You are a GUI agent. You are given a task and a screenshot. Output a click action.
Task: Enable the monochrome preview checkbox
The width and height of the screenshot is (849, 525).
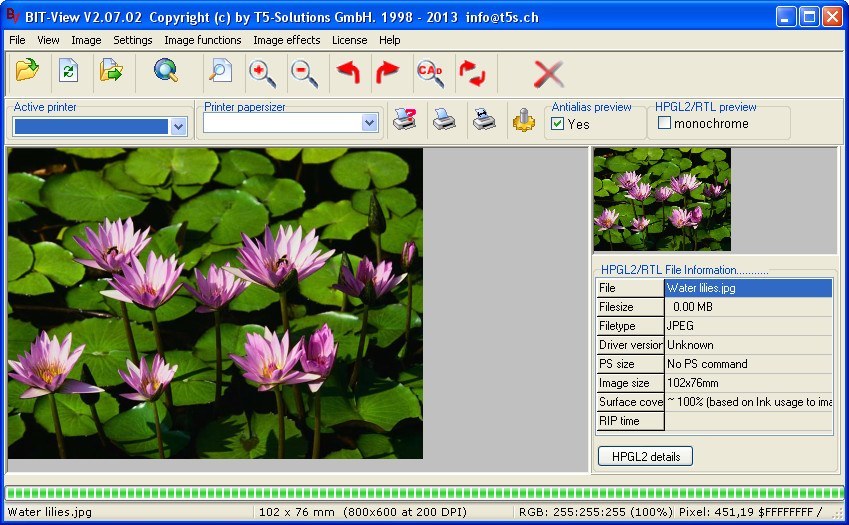pos(664,123)
